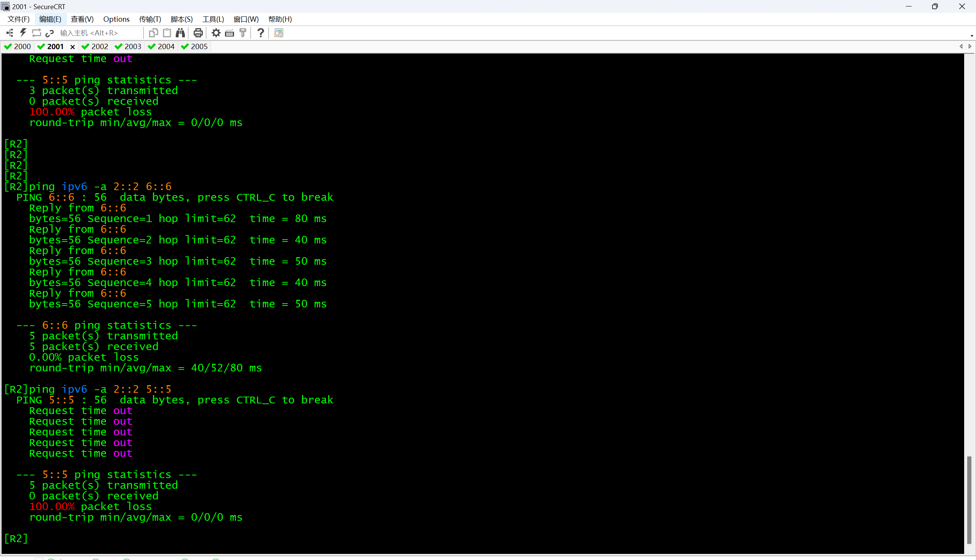Viewport: 976px width, 560px height.
Task: Open Find using the binoculars icon
Action: (180, 33)
